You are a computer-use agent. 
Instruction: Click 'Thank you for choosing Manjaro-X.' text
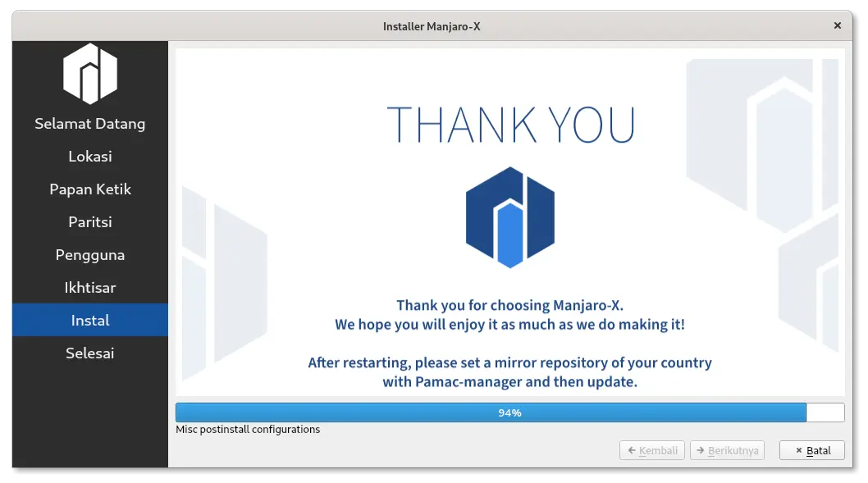[x=509, y=305]
